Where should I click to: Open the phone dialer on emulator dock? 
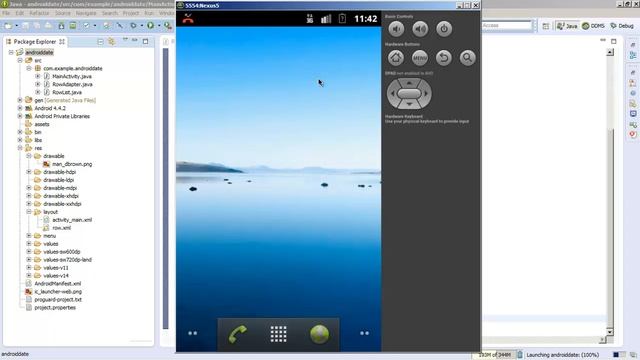tap(238, 334)
